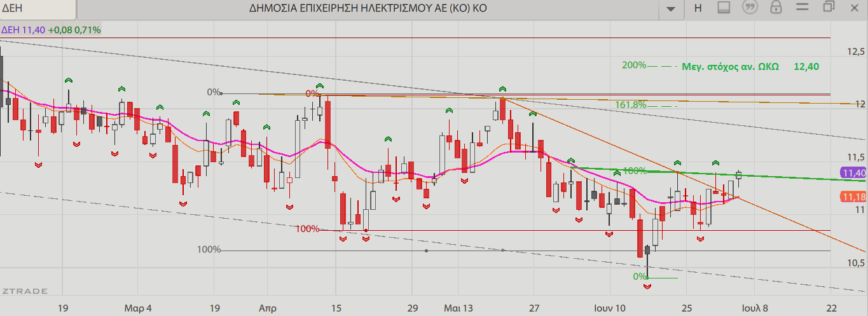Click the Απρ date axis label

(268, 308)
